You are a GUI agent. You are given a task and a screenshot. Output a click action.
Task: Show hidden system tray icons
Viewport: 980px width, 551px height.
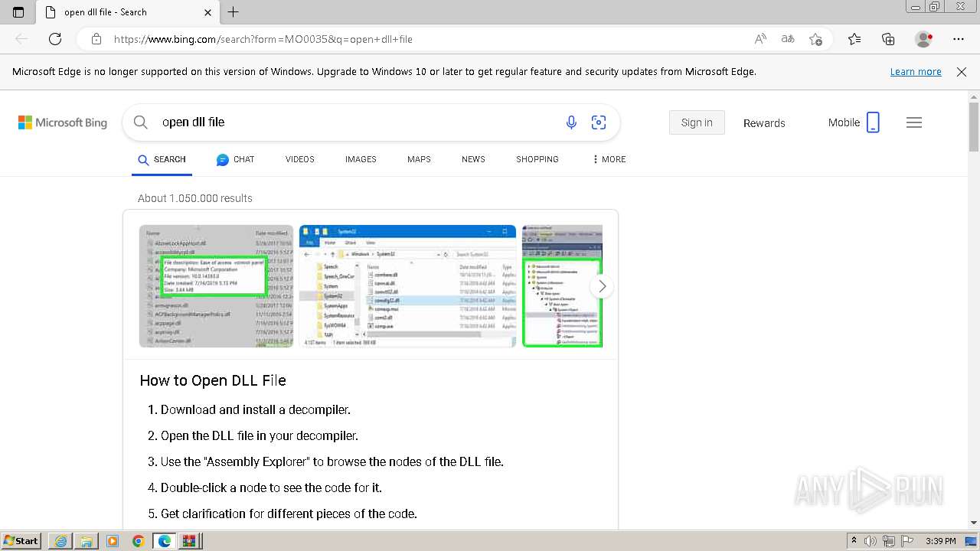854,541
